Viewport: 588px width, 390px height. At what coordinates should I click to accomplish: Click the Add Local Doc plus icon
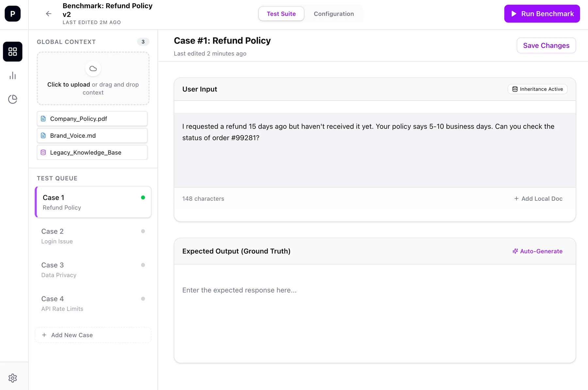[x=516, y=198]
